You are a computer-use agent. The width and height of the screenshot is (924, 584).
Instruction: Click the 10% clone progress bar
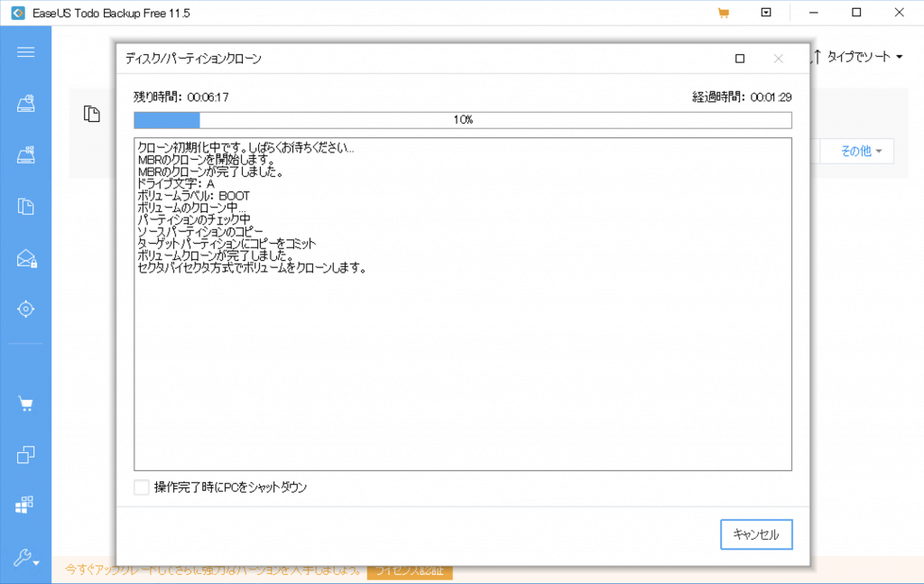462,120
